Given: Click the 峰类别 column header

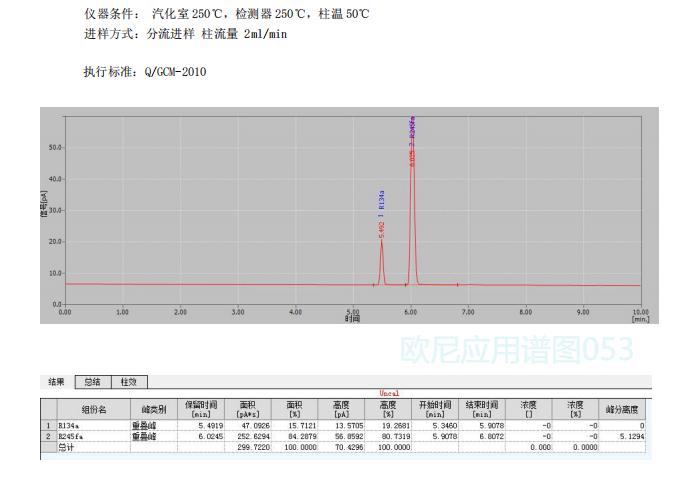Looking at the screenshot, I should point(153,409).
